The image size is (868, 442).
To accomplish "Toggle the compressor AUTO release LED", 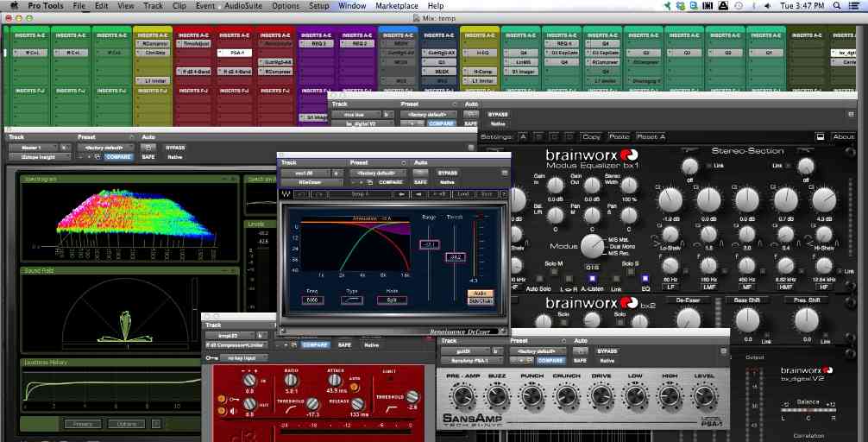I will pyautogui.click(x=355, y=387).
